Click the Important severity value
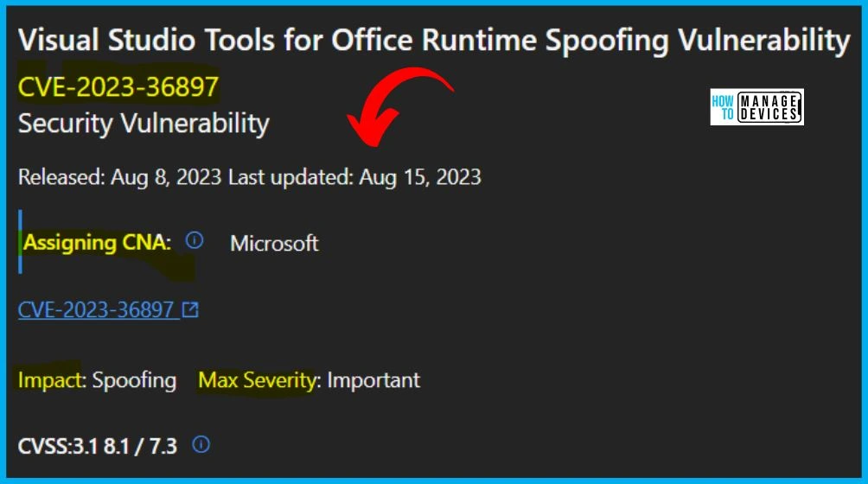The height and width of the screenshot is (484, 868). 373,380
